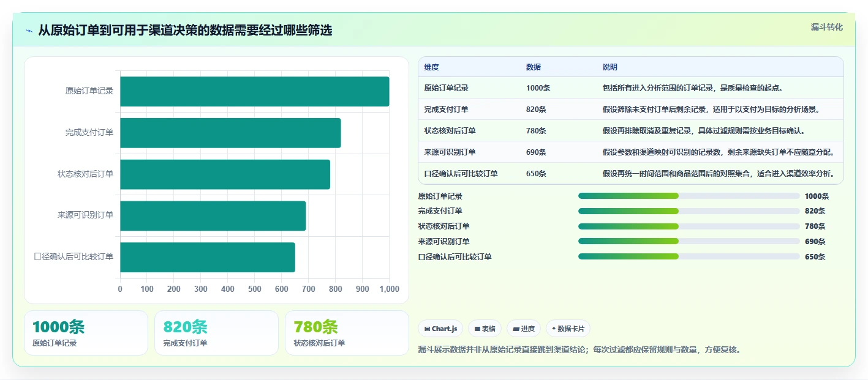
Task: Click the description beginning 包括所有进入分析范围
Action: click(x=692, y=88)
